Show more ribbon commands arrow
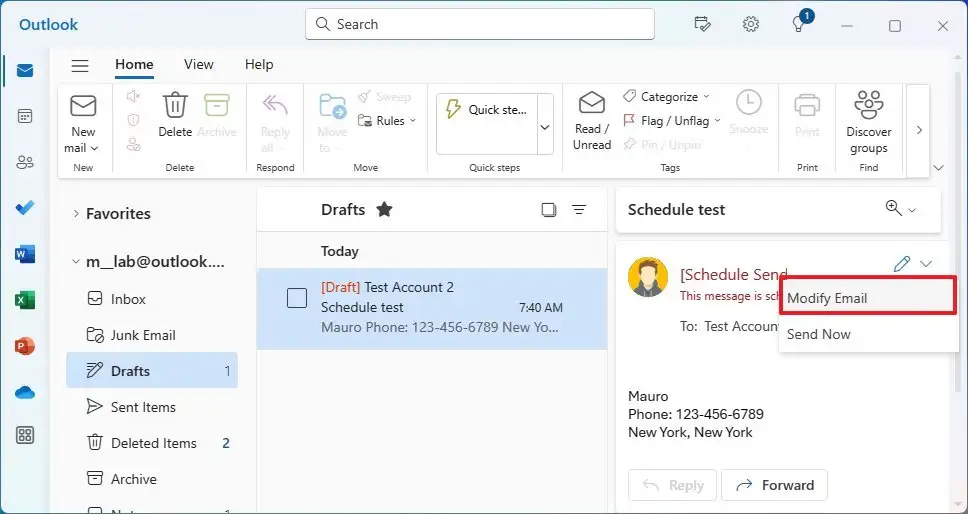Viewport: 968px width, 514px height. pyautogui.click(x=919, y=130)
